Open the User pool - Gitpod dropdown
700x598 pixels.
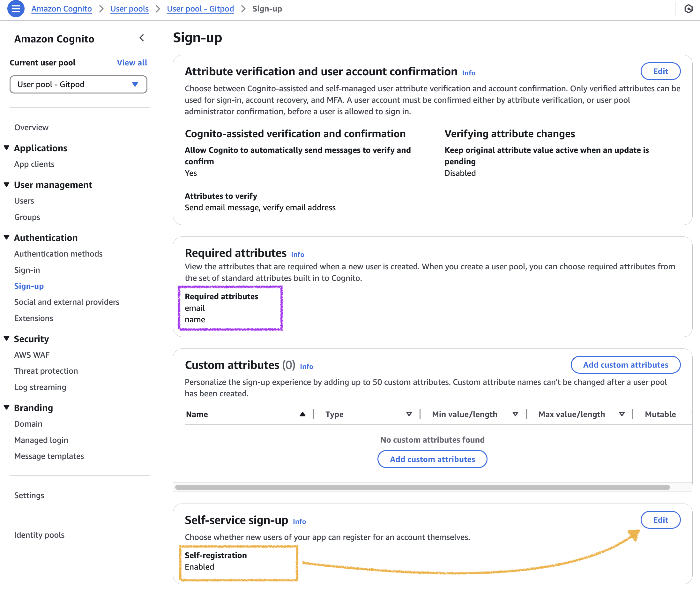click(x=78, y=84)
